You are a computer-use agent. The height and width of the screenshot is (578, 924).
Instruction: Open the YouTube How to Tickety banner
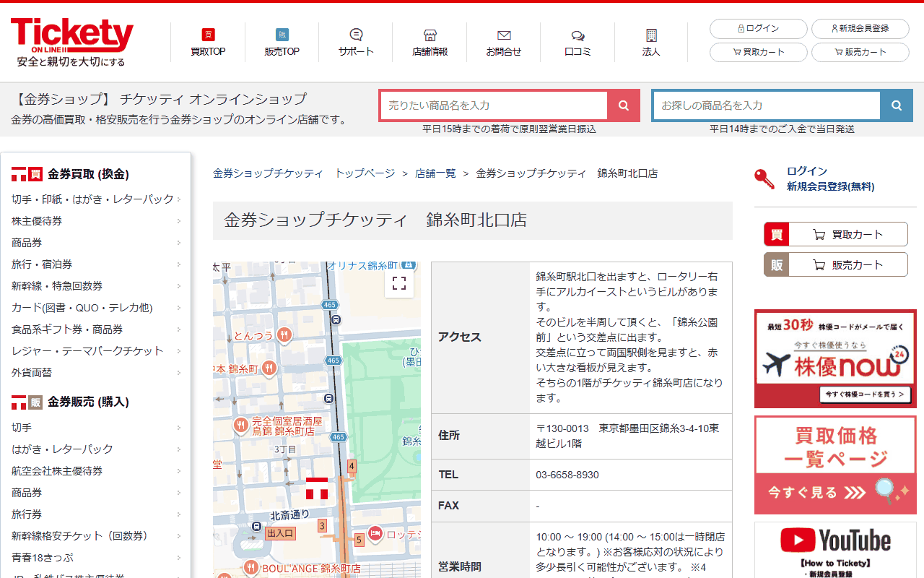835,550
